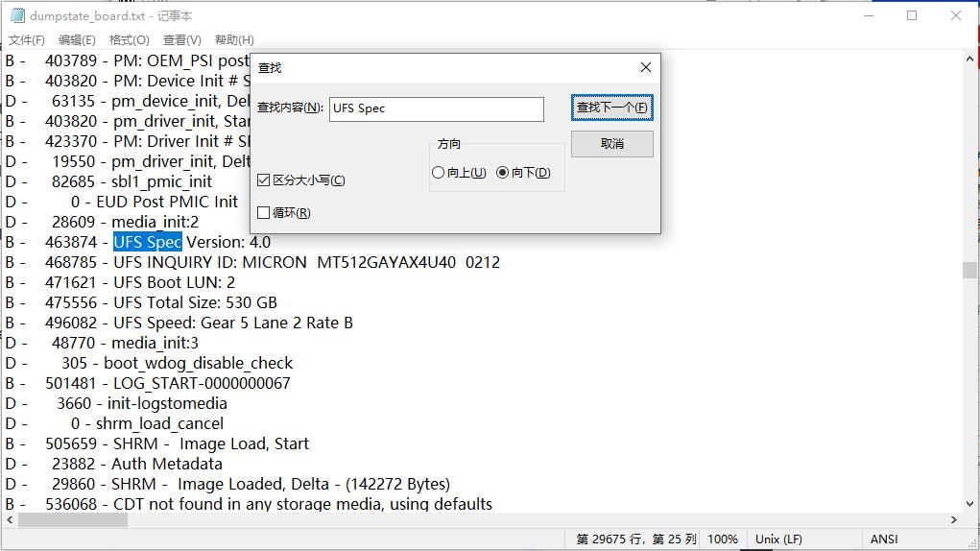The image size is (980, 551).
Task: Click the 'UFS INQUIRY ID: MICRON' line
Action: (252, 262)
